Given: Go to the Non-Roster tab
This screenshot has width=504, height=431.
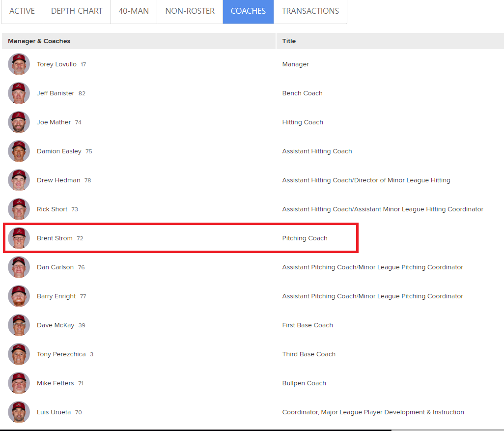Looking at the screenshot, I should coord(190,11).
